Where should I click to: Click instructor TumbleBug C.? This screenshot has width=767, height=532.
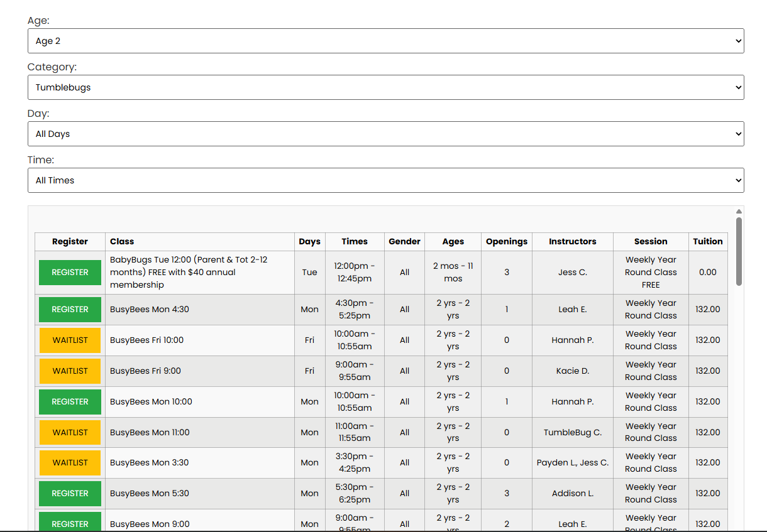coord(572,432)
